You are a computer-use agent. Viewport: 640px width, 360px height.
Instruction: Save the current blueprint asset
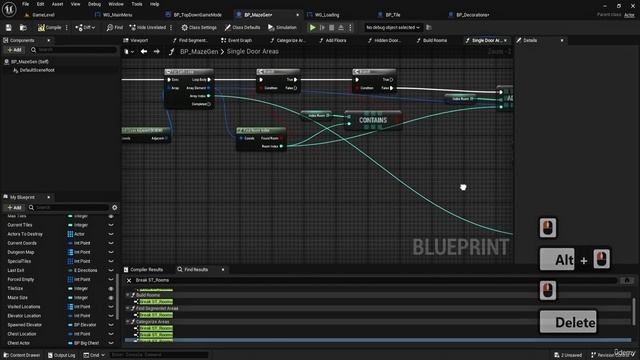(x=9, y=28)
